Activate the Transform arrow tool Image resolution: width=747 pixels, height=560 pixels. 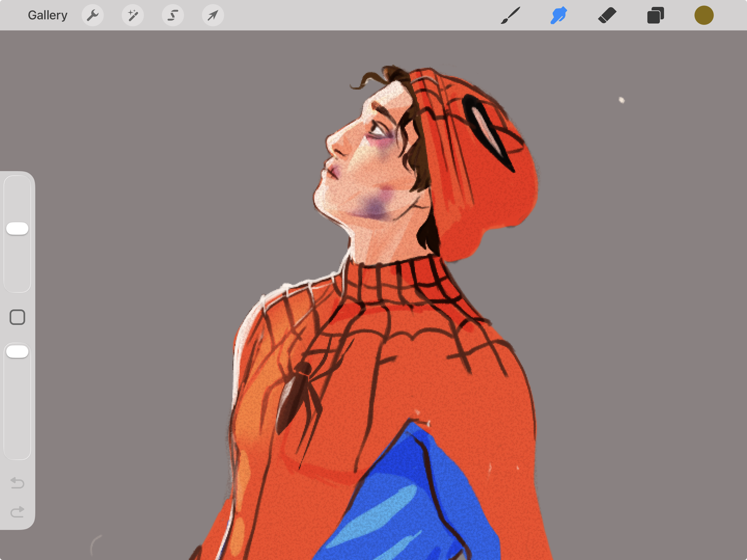(x=213, y=15)
